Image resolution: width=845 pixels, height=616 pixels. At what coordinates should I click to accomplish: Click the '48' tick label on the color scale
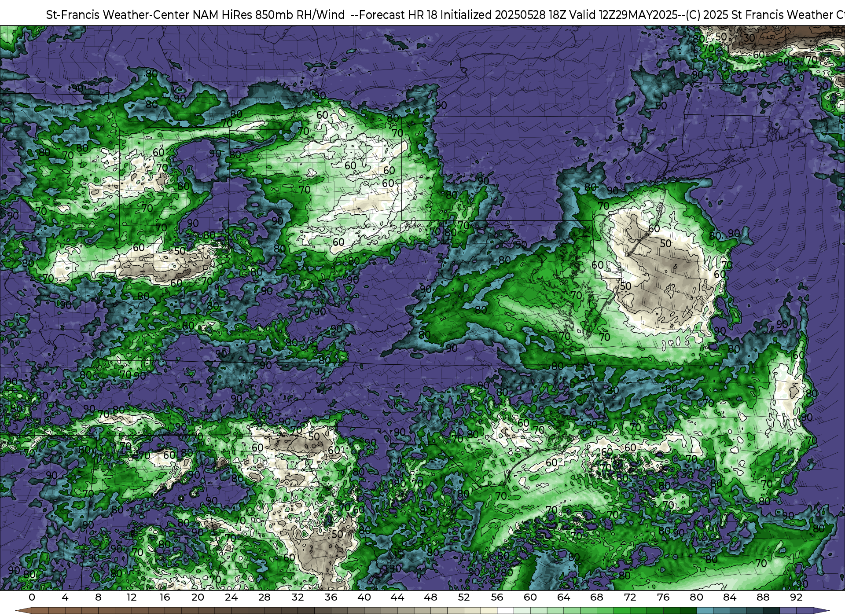[430, 598]
